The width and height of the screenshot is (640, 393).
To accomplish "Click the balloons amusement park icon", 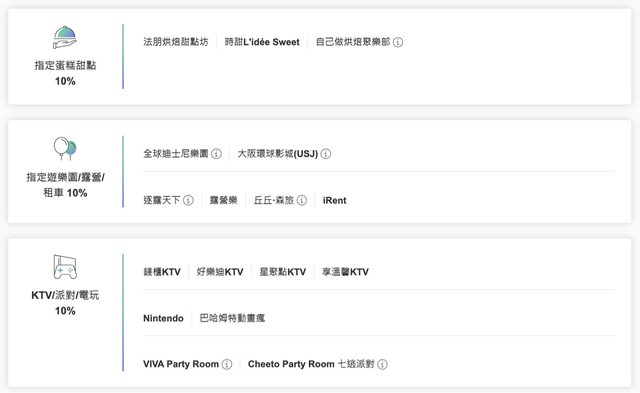I will click(65, 149).
